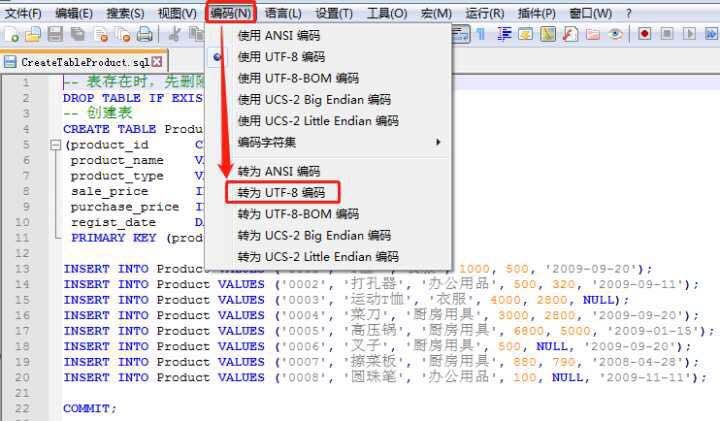The width and height of the screenshot is (720, 421).
Task: Open the 语言(L) menu
Action: click(x=283, y=13)
